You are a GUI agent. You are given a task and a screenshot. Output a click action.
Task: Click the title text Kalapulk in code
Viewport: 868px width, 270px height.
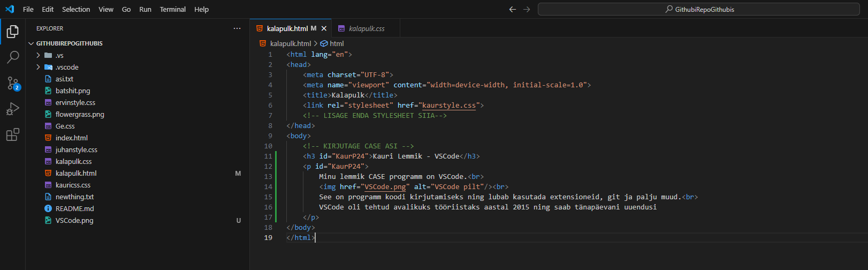(x=348, y=95)
